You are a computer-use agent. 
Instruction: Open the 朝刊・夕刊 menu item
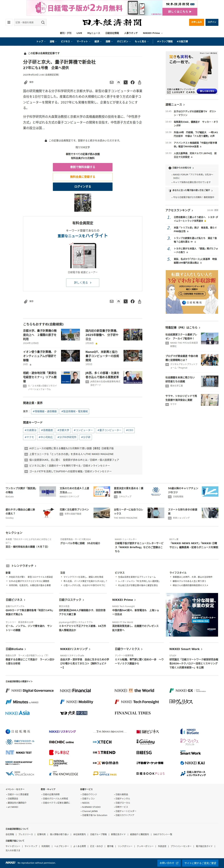(66, 33)
